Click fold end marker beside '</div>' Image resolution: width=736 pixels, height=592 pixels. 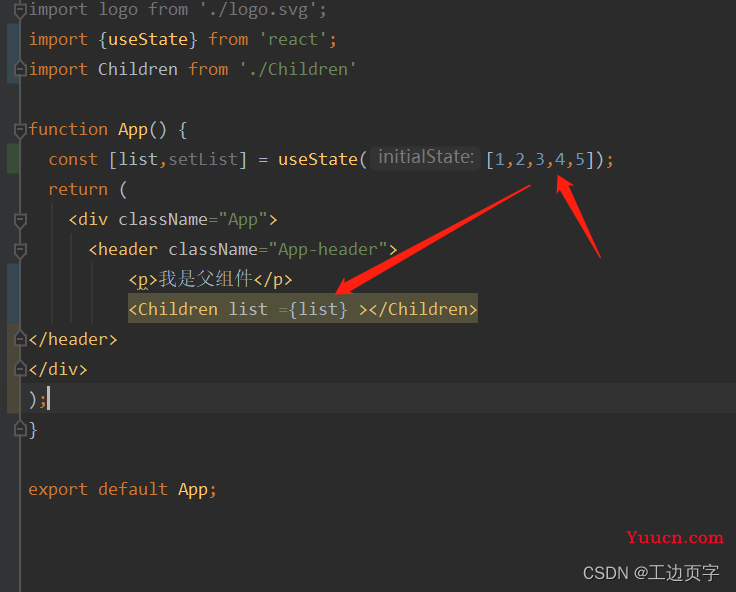20,369
